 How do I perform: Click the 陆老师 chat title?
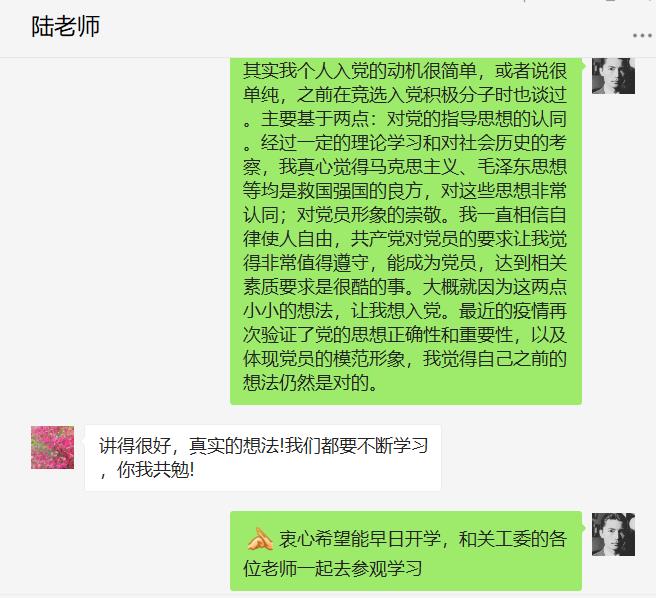coord(66,26)
